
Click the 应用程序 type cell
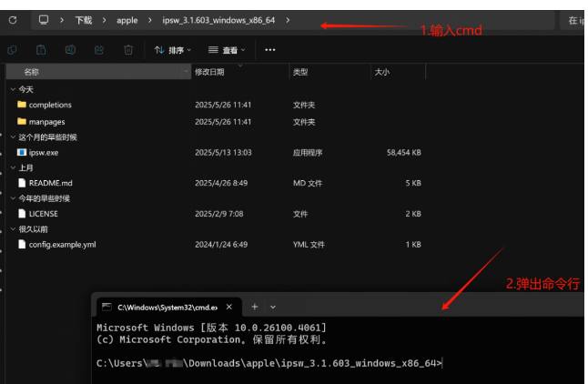[x=308, y=153]
